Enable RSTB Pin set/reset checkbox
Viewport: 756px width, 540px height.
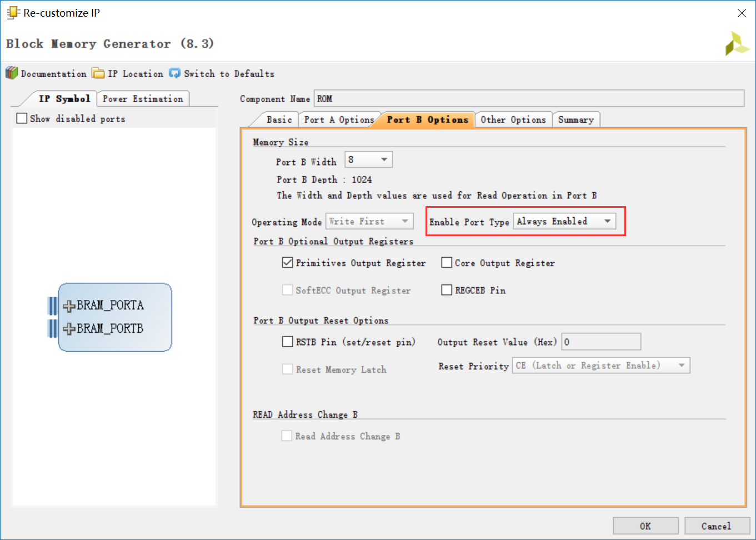[x=287, y=342]
